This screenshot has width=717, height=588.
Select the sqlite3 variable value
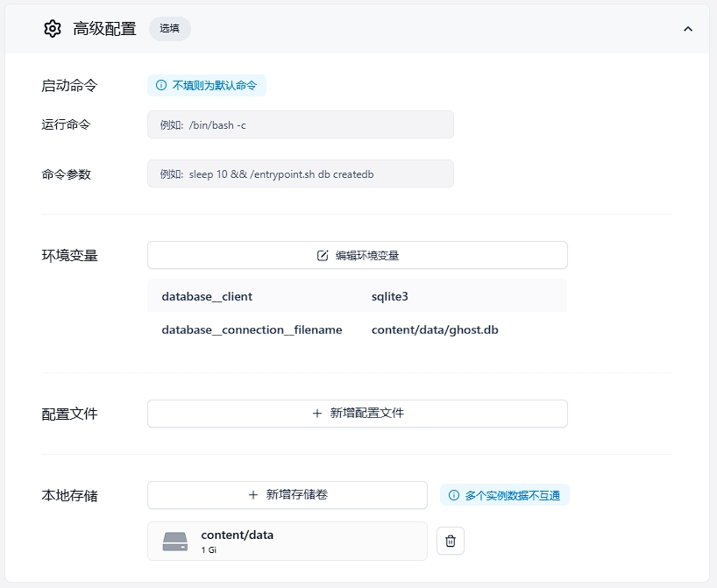(x=390, y=296)
